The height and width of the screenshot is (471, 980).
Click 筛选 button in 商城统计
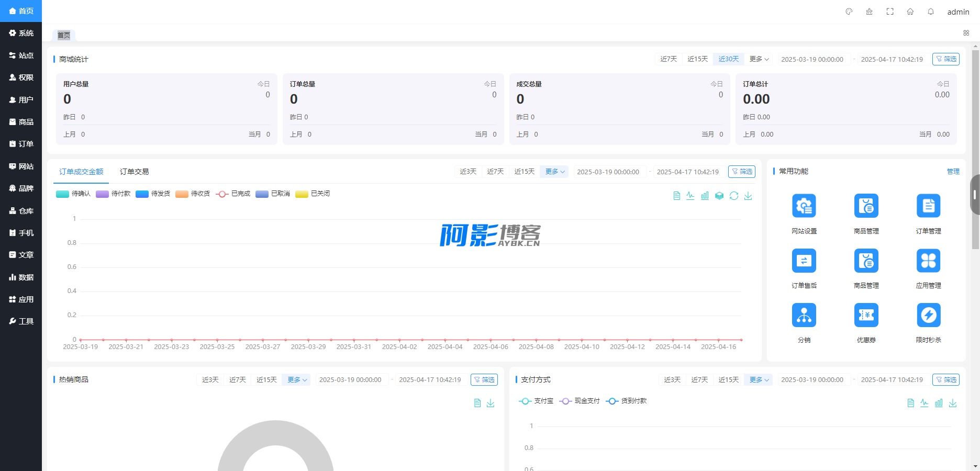coord(946,59)
